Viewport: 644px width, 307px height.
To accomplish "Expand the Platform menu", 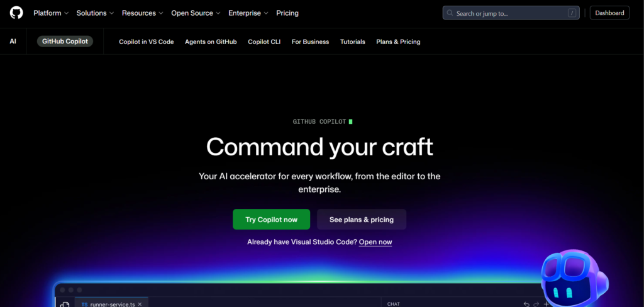I will click(x=51, y=13).
